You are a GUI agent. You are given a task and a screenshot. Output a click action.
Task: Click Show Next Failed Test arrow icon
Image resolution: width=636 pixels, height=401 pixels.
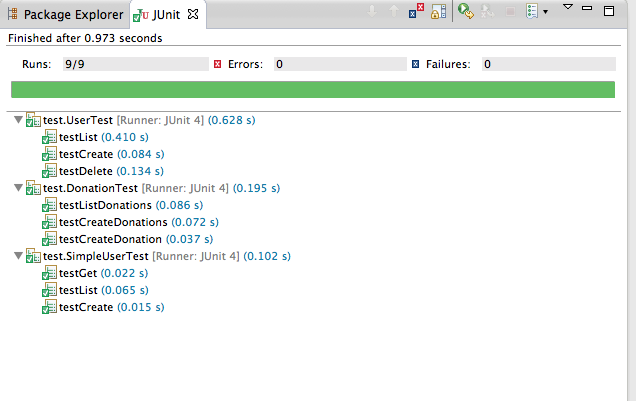[372, 11]
